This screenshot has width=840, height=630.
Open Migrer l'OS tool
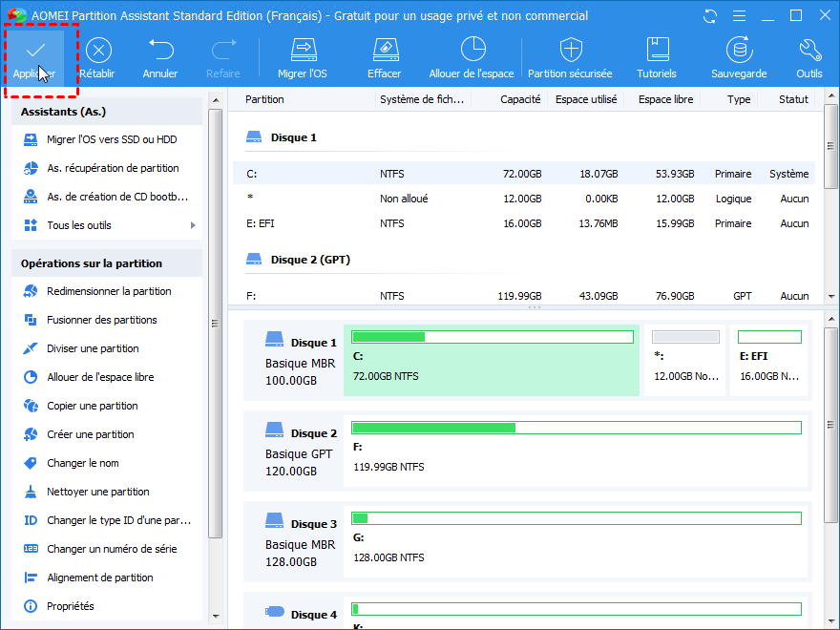[303, 50]
